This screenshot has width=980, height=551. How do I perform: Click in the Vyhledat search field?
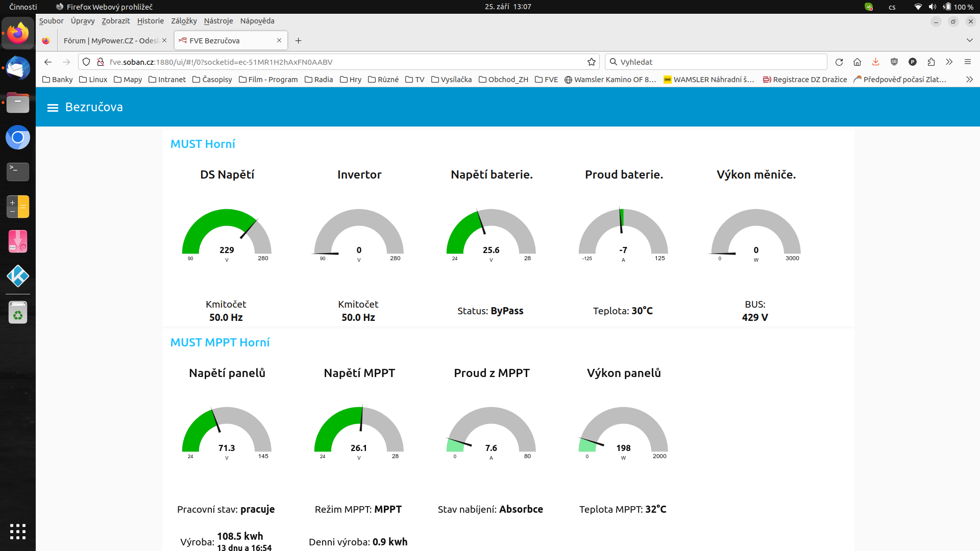(x=715, y=62)
